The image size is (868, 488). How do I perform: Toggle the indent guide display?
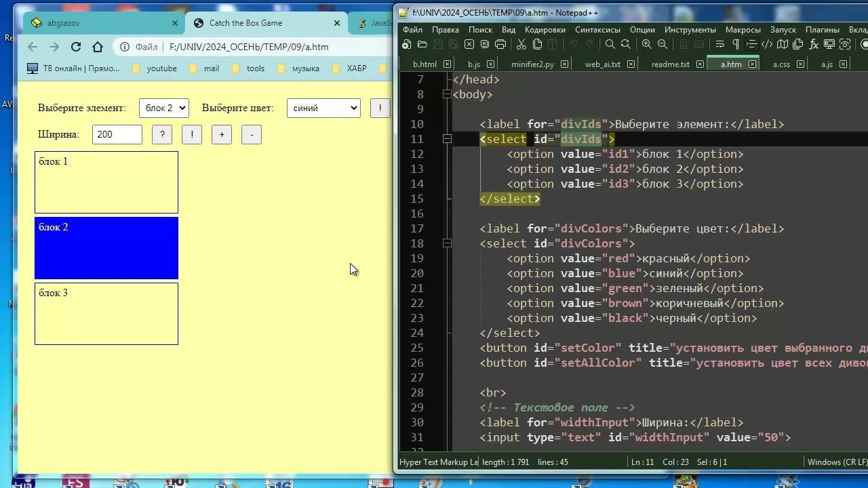pos(751,44)
